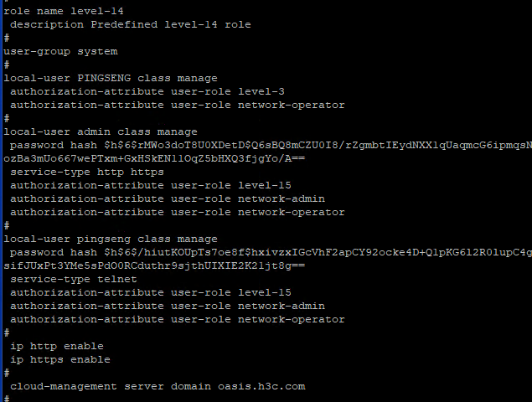Click the lowercase "local-user pingseng class manage" line
This screenshot has width=532, height=402.
point(111,239)
